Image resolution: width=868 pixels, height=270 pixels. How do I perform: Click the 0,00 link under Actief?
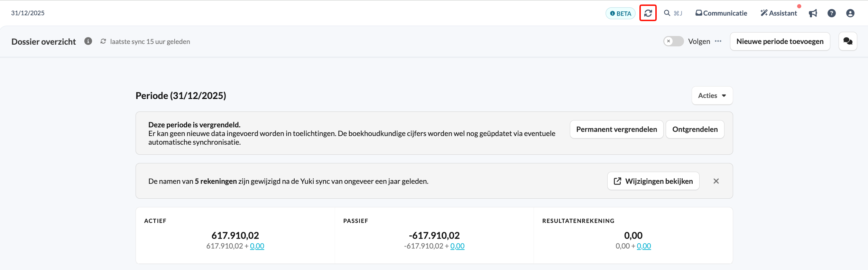[257, 246]
